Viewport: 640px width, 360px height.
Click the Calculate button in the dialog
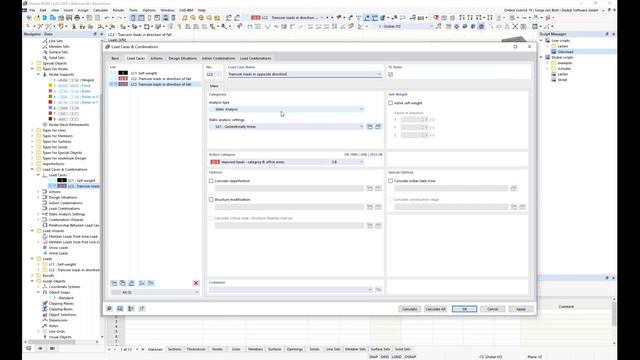coord(409,309)
